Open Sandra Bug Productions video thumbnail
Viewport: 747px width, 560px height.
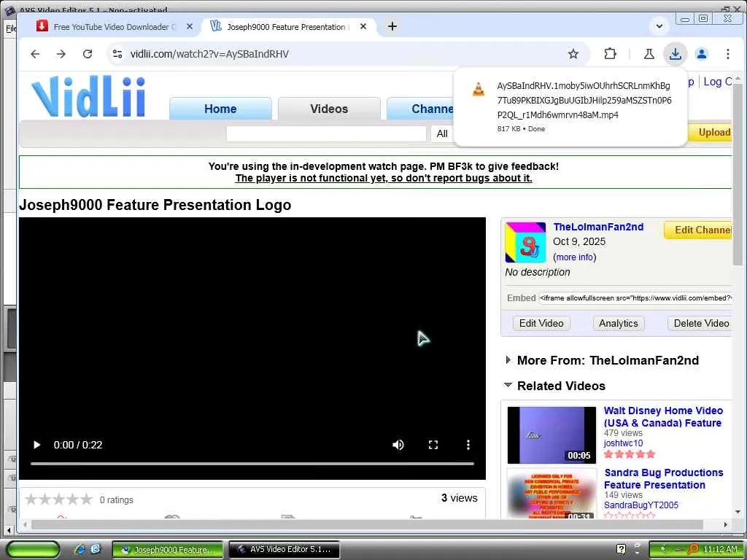551,494
